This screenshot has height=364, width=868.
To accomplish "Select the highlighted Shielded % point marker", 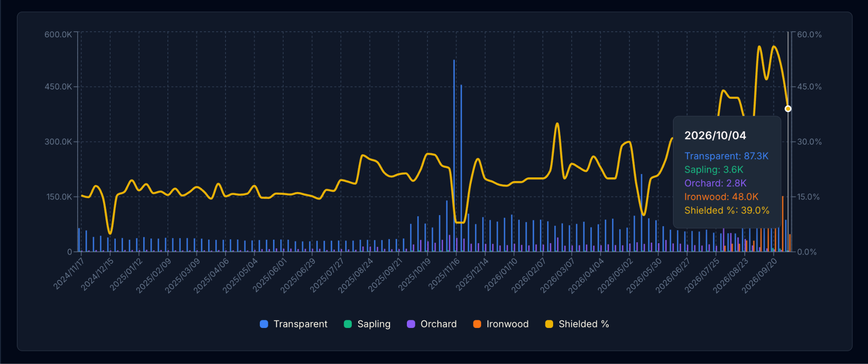I will [788, 109].
